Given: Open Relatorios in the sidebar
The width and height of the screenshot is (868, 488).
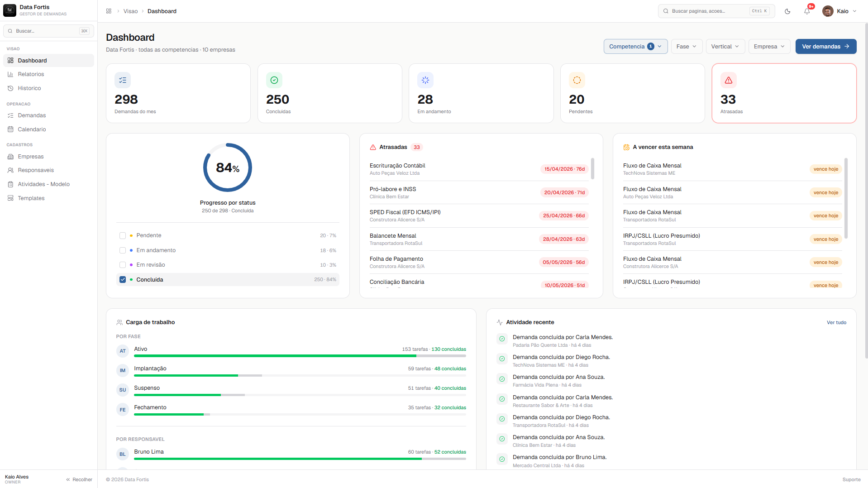Looking at the screenshot, I should [x=49, y=74].
